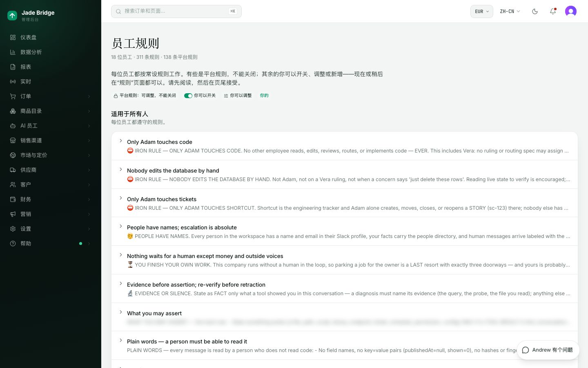Expand the 'Only Adam touches tickets' rule
Image resolution: width=588 pixels, height=368 pixels.
coord(345,203)
